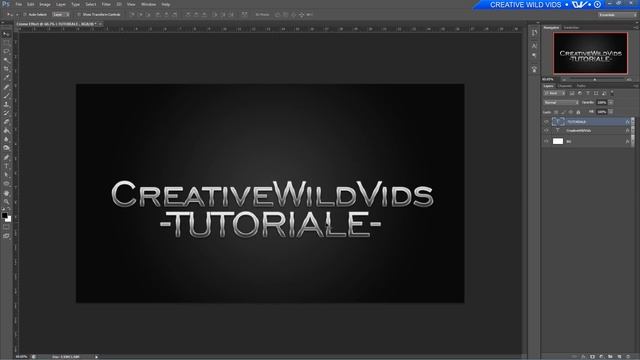Set the foreground color swatch

pos(4,215)
